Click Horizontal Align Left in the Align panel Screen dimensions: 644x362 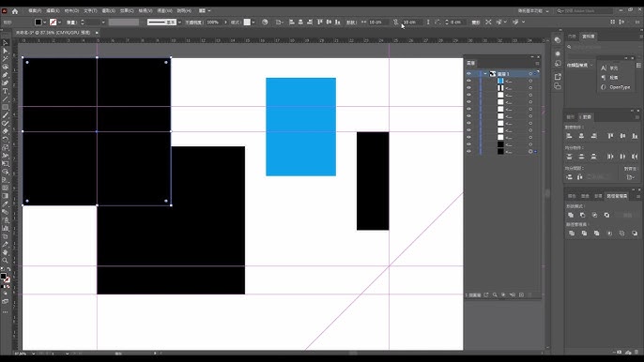click(x=569, y=136)
